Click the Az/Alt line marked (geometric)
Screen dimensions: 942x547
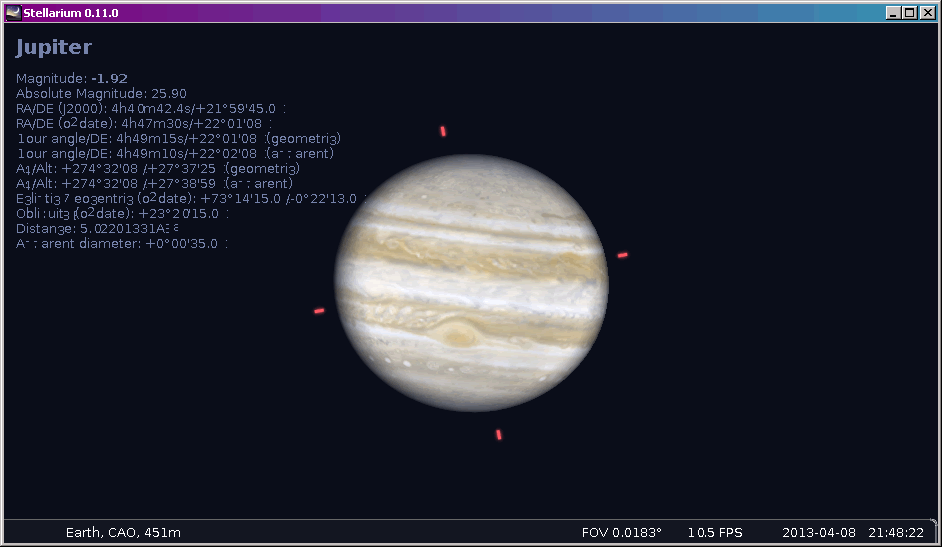157,169
